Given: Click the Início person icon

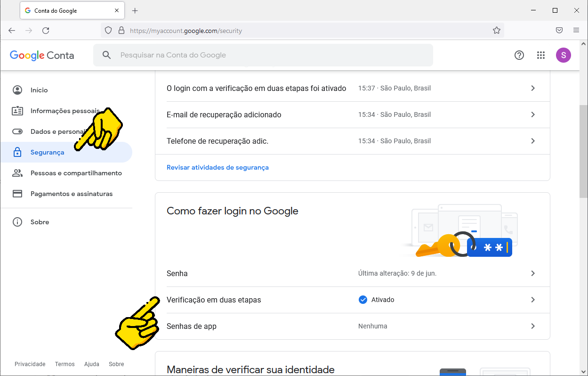Looking at the screenshot, I should pyautogui.click(x=17, y=90).
